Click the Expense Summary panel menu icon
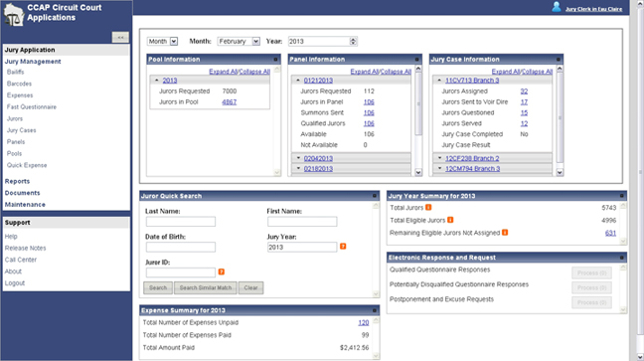The width and height of the screenshot is (644, 361). pyautogui.click(x=374, y=310)
